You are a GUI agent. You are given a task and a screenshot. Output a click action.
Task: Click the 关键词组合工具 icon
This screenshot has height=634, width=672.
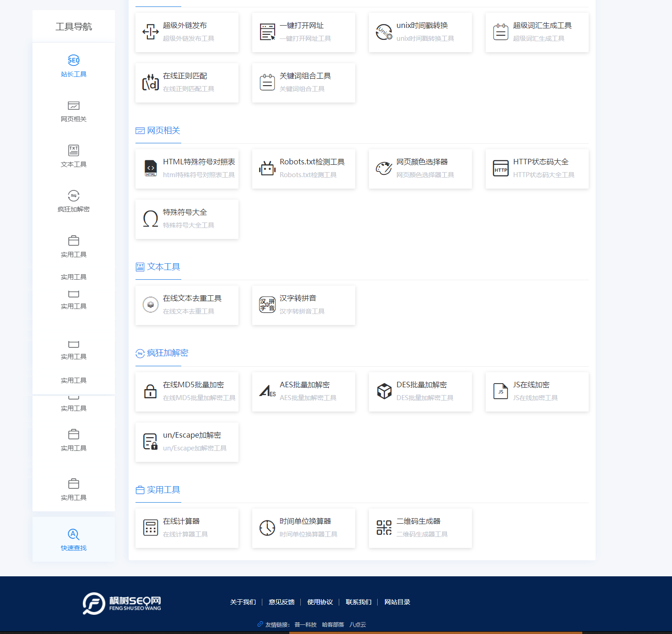267,82
